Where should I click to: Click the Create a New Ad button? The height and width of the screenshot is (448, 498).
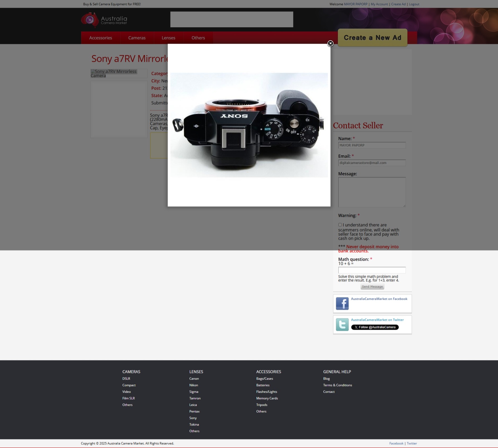[372, 38]
